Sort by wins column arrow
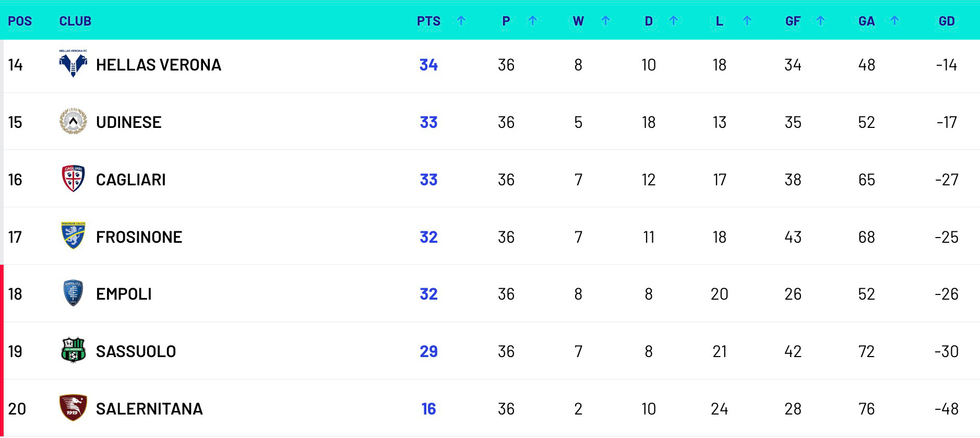 [x=605, y=21]
